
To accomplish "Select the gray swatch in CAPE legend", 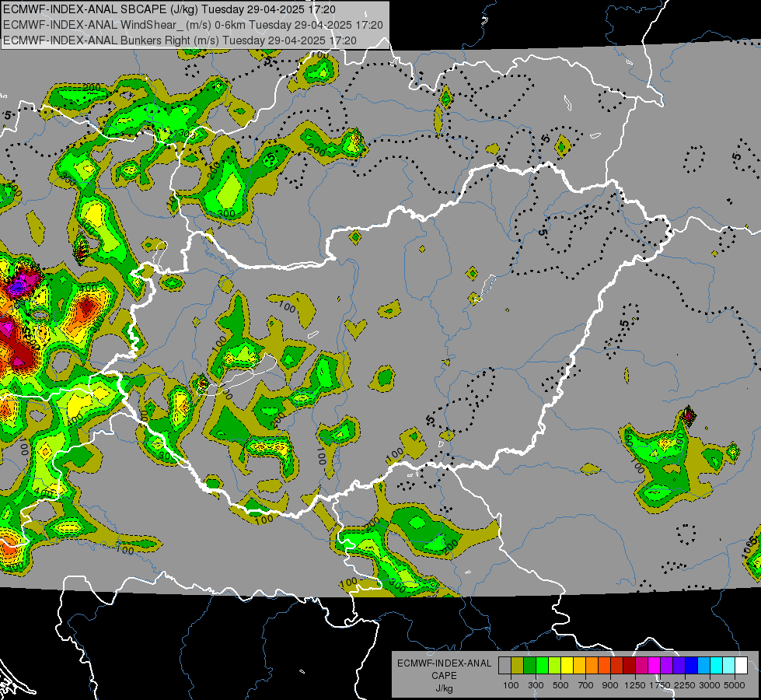I will tap(504, 666).
